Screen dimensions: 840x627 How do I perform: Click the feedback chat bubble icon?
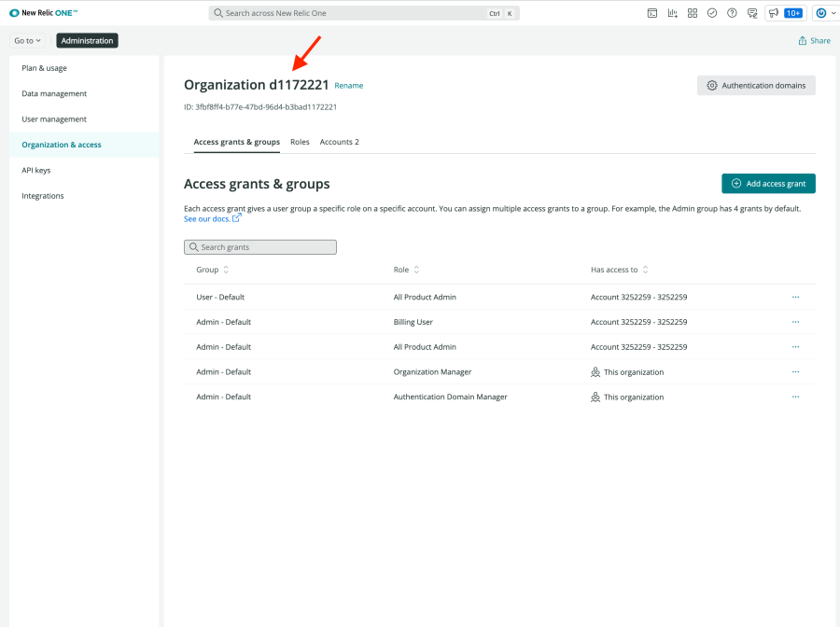752,13
